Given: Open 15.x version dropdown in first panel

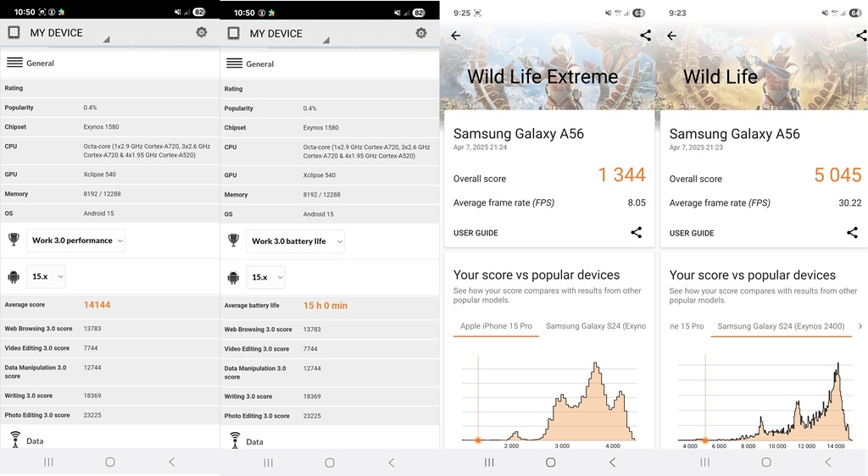Looking at the screenshot, I should point(46,276).
